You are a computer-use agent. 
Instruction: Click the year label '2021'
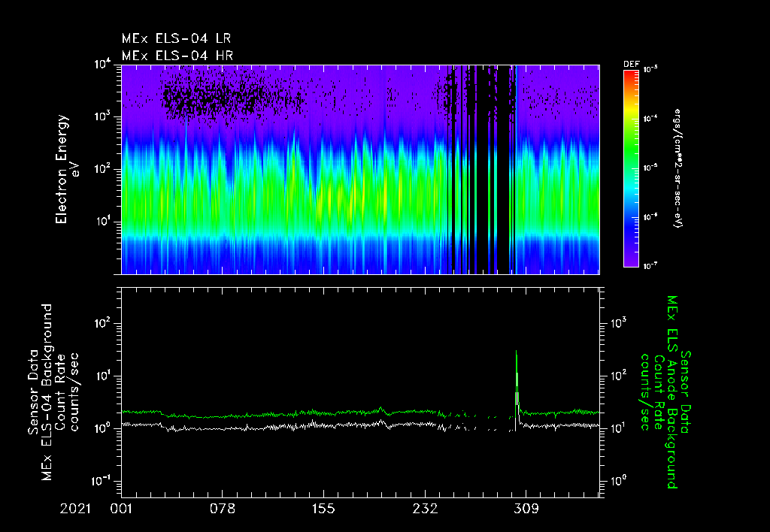(x=75, y=509)
